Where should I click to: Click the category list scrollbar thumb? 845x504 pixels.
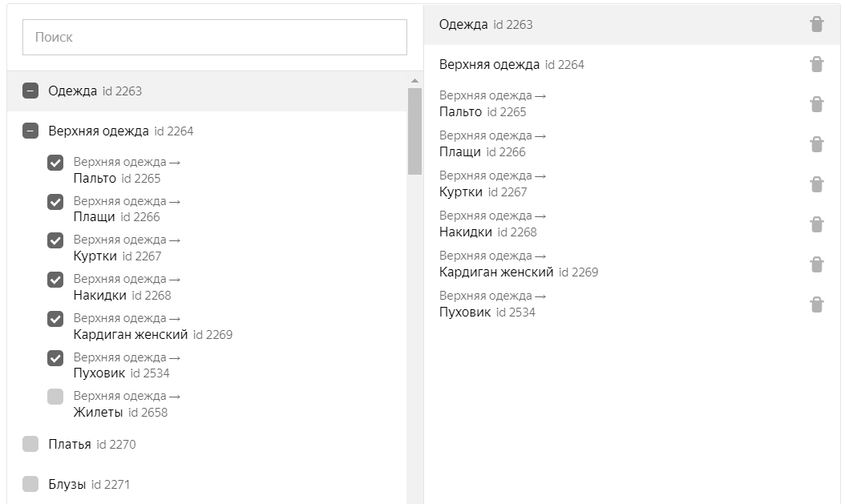pos(414,131)
